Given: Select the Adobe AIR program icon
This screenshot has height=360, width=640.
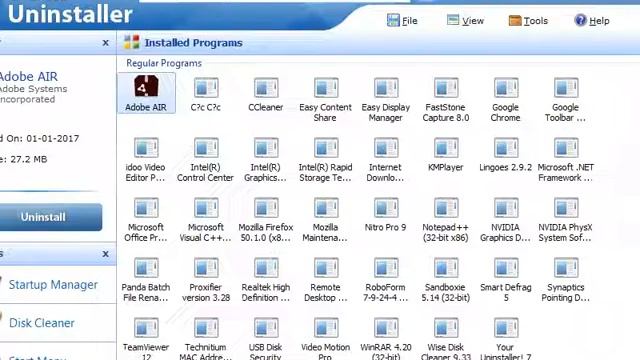Looking at the screenshot, I should 147,86.
